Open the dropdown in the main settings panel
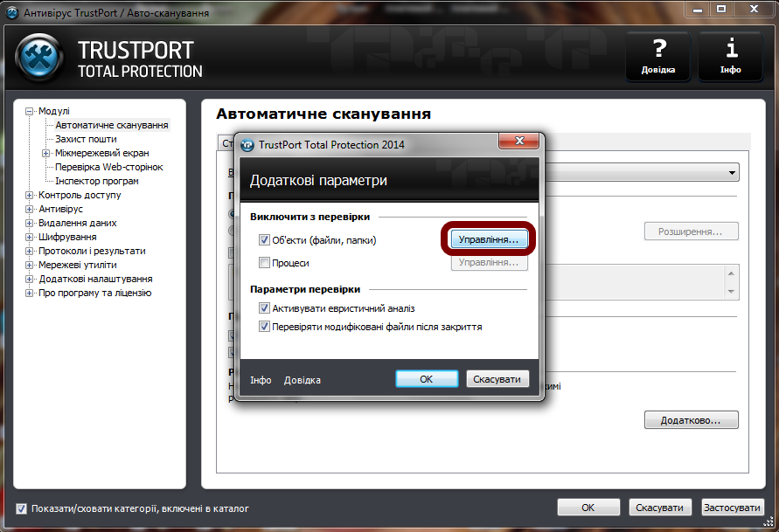This screenshot has height=532, width=779. [731, 171]
